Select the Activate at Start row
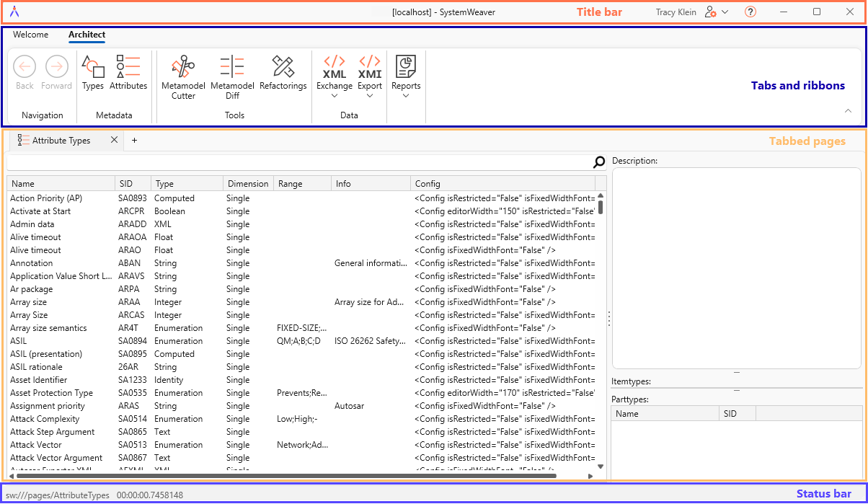868x504 pixels. pos(301,211)
